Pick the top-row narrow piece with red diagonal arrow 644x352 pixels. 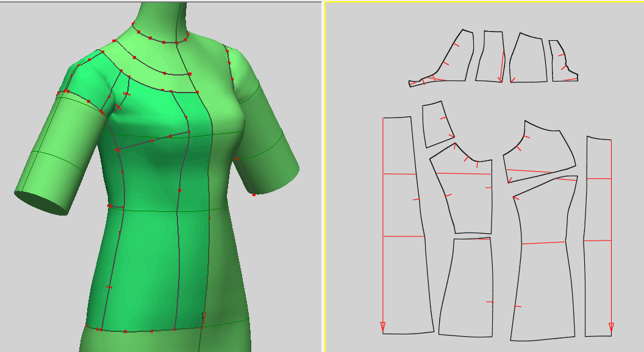[x=490, y=57]
